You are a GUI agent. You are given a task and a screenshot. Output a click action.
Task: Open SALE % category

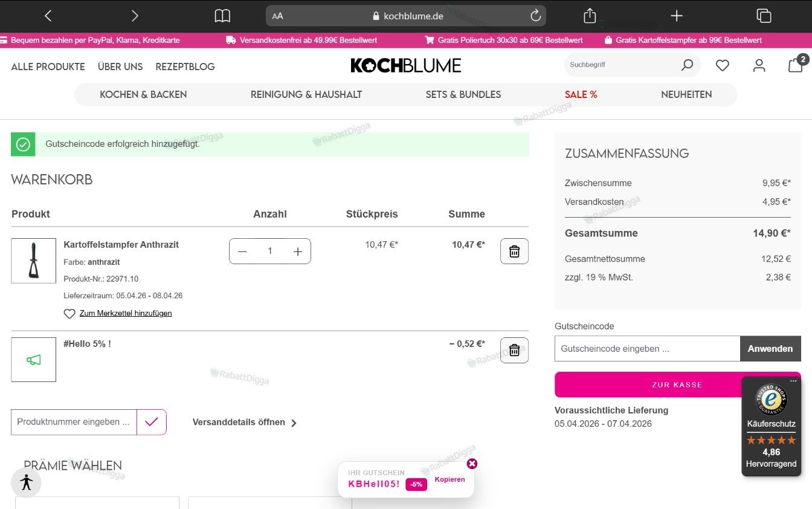coord(581,94)
